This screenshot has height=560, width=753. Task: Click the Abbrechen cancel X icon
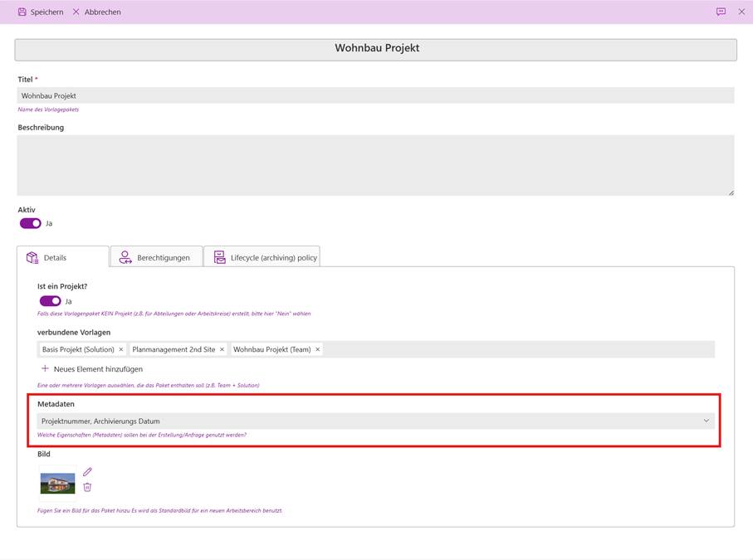[76, 12]
